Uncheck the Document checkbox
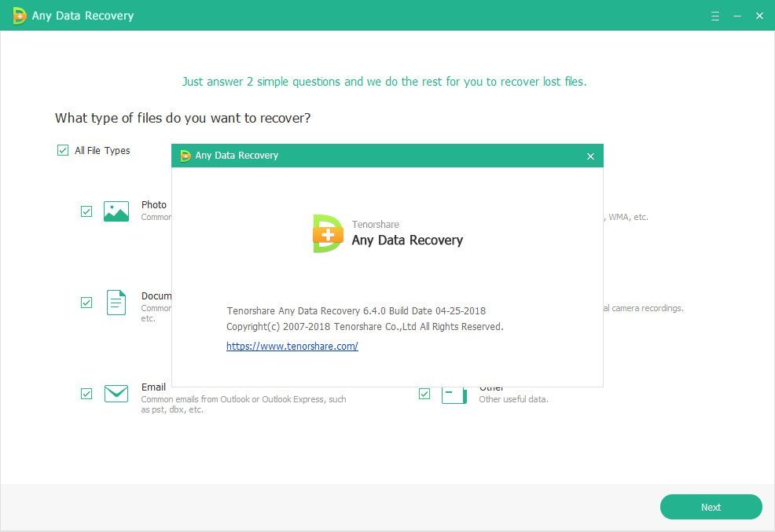Image resolution: width=775 pixels, height=532 pixels. click(86, 303)
